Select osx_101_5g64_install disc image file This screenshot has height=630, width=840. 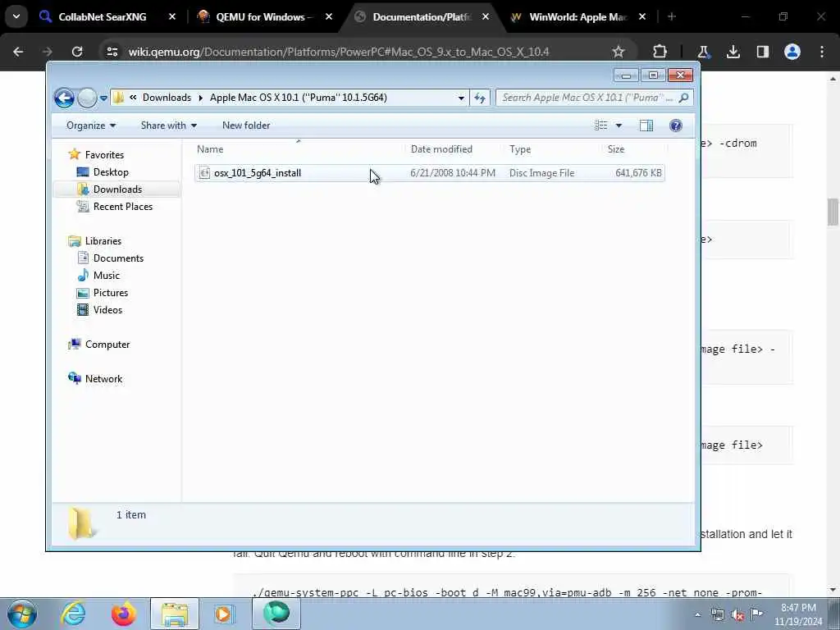[430, 173]
